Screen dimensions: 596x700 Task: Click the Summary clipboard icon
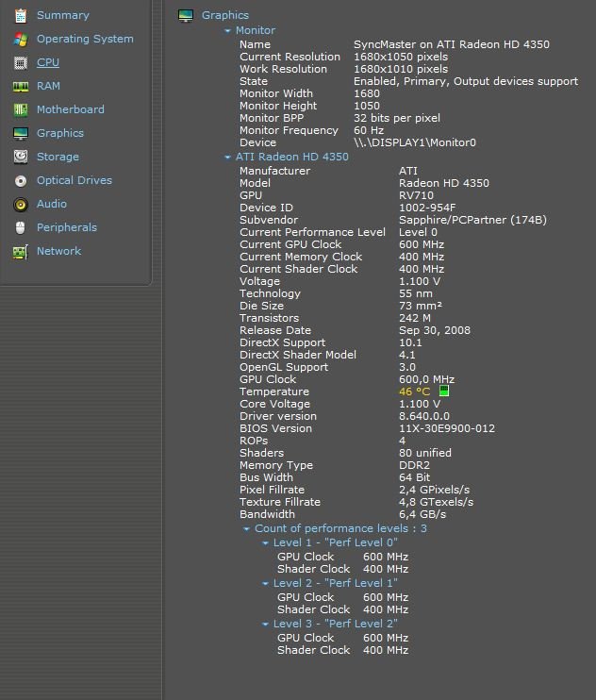20,15
